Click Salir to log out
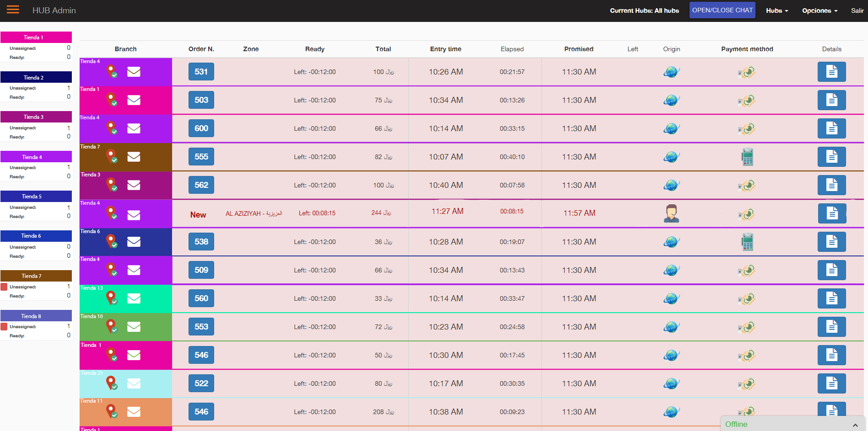This screenshot has height=431, width=868. 857,11
